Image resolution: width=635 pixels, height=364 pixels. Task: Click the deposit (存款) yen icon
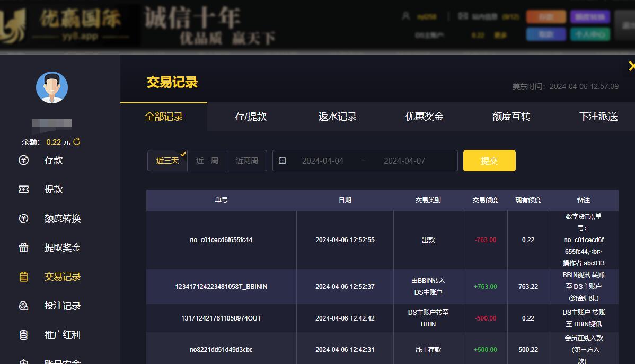23,160
